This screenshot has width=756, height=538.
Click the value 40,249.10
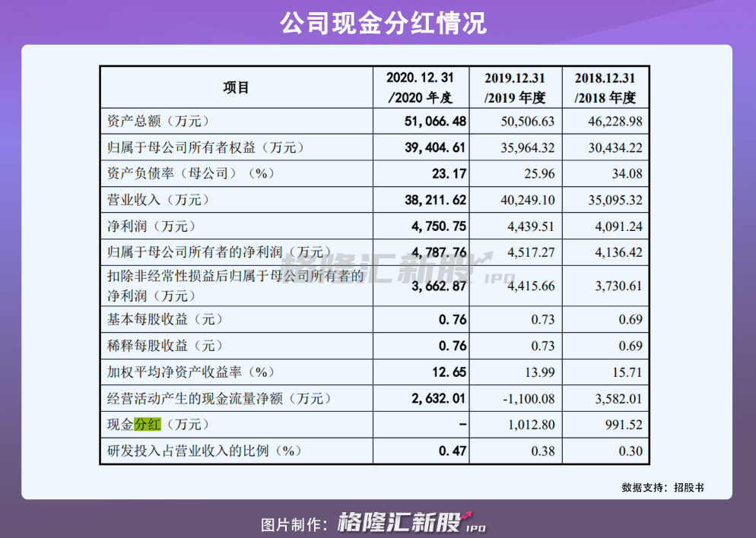click(x=528, y=201)
